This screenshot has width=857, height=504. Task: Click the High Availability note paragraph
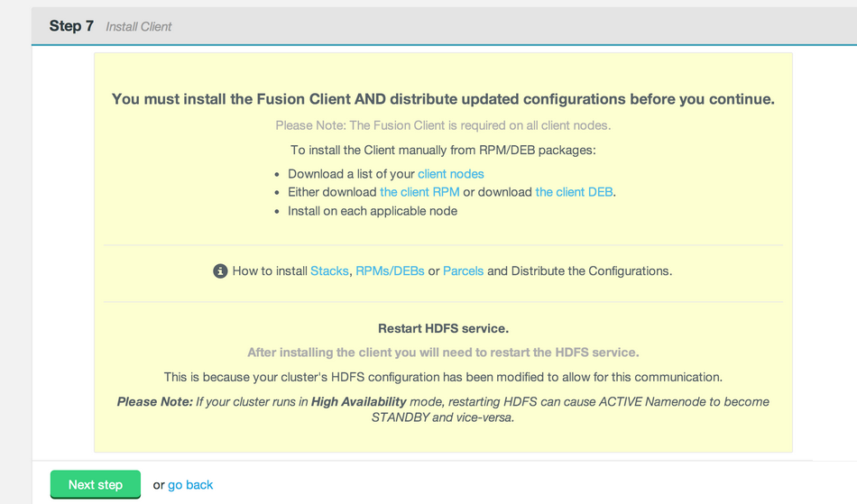coord(443,409)
